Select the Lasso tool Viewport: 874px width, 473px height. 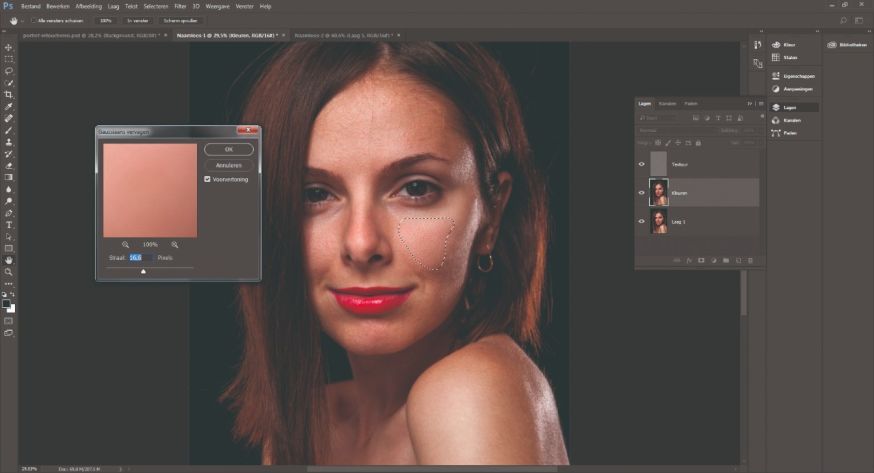tap(9, 71)
